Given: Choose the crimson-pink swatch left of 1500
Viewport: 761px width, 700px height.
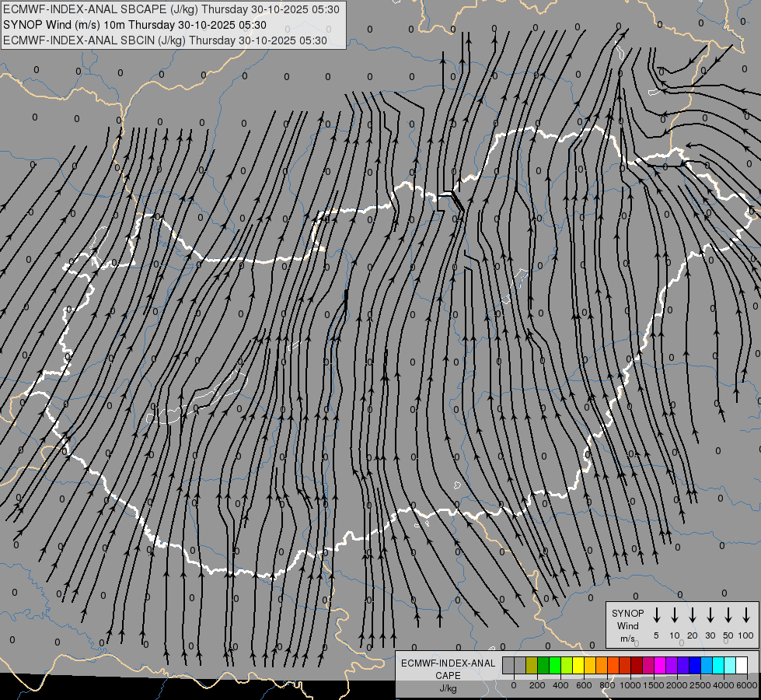Looking at the screenshot, I should coord(648,665).
